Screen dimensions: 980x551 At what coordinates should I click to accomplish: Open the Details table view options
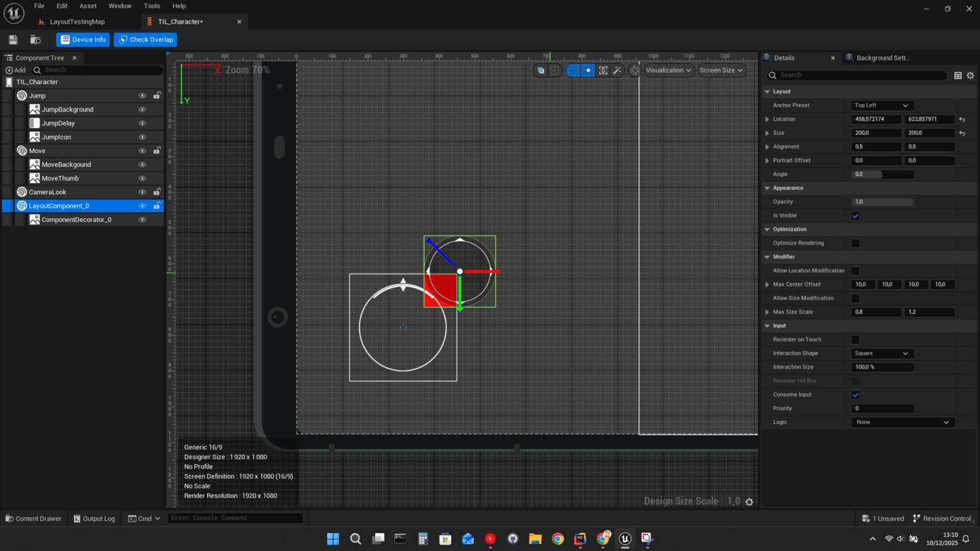point(958,75)
